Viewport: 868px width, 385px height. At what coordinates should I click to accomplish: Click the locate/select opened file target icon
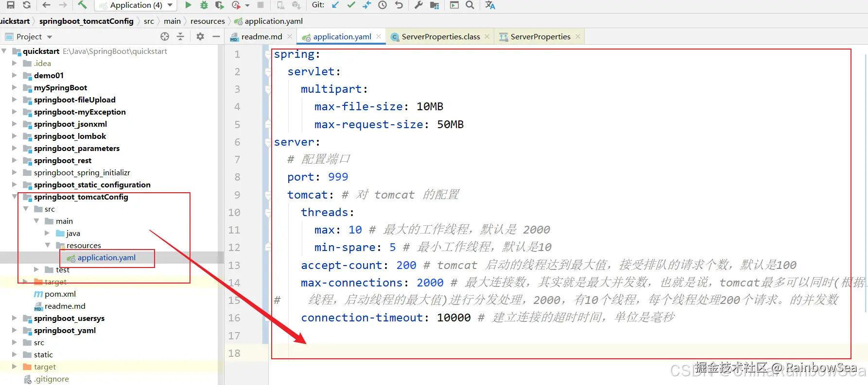point(165,36)
